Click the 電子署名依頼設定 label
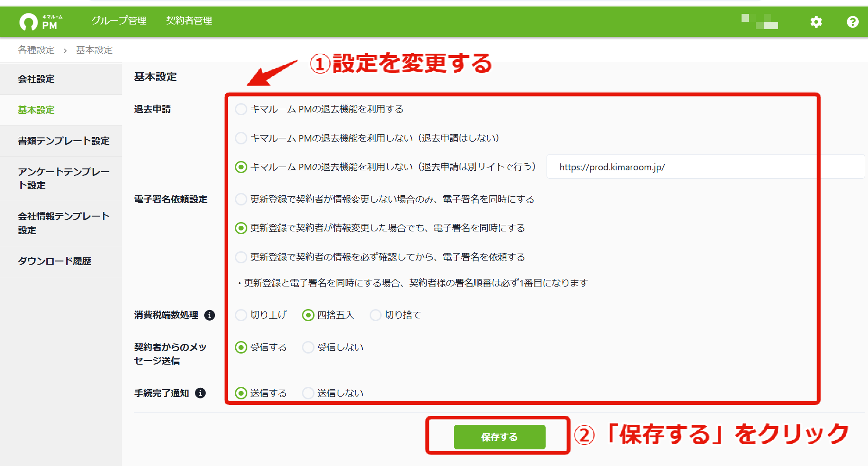The height and width of the screenshot is (466, 868). click(170, 199)
